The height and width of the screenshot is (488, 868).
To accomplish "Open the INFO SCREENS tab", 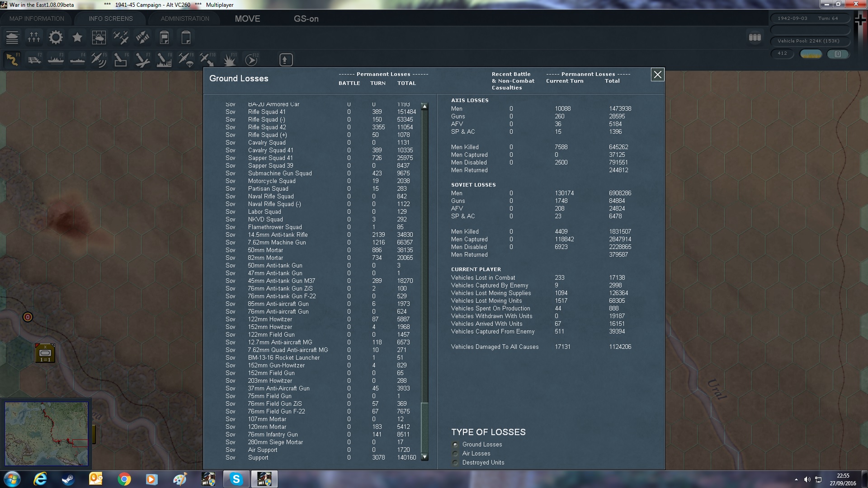I will (x=111, y=19).
